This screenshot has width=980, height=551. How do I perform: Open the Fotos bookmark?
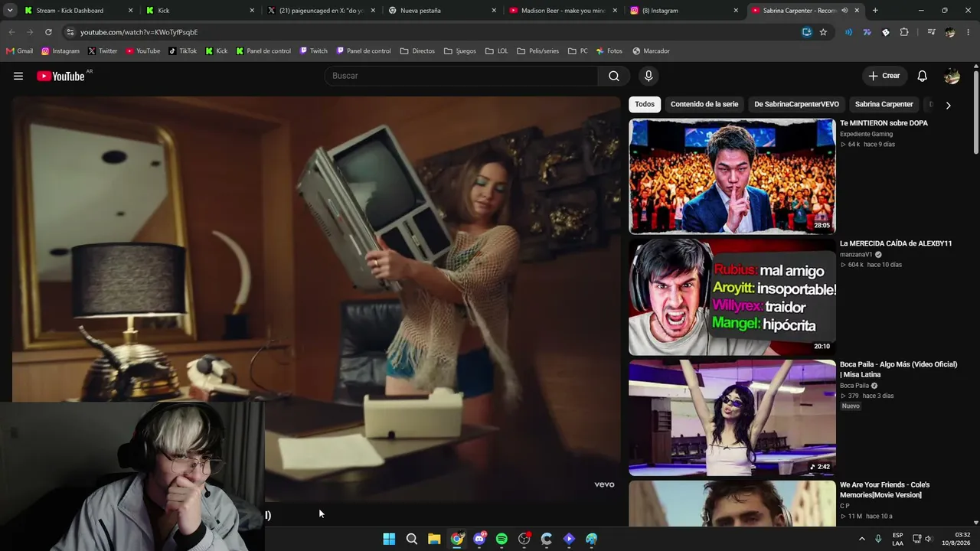click(x=609, y=51)
